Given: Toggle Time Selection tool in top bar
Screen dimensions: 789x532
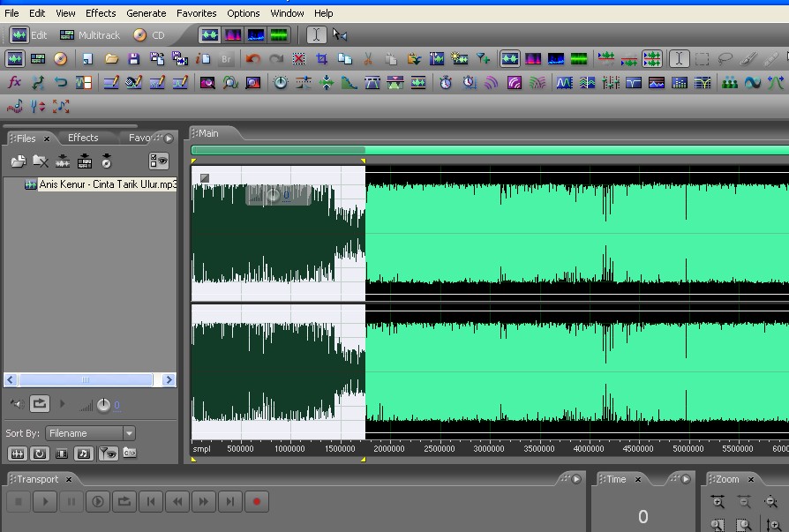Looking at the screenshot, I should tap(317, 34).
